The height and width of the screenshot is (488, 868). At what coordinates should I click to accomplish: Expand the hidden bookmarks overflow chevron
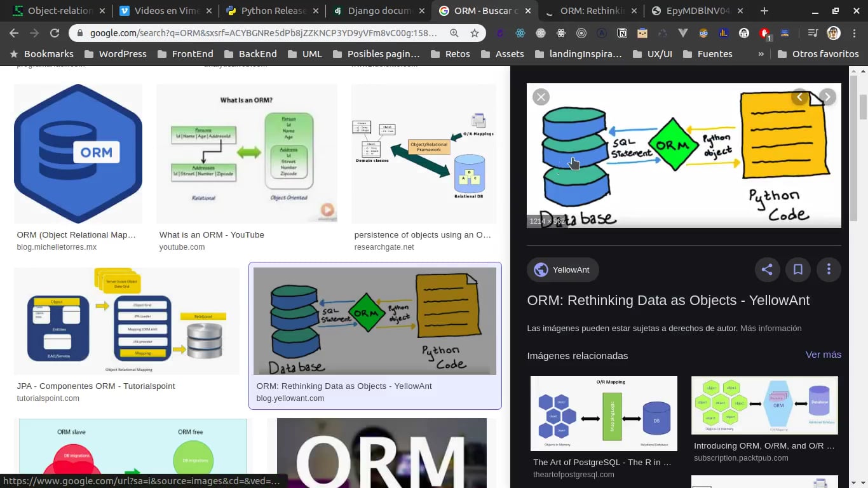pos(761,54)
